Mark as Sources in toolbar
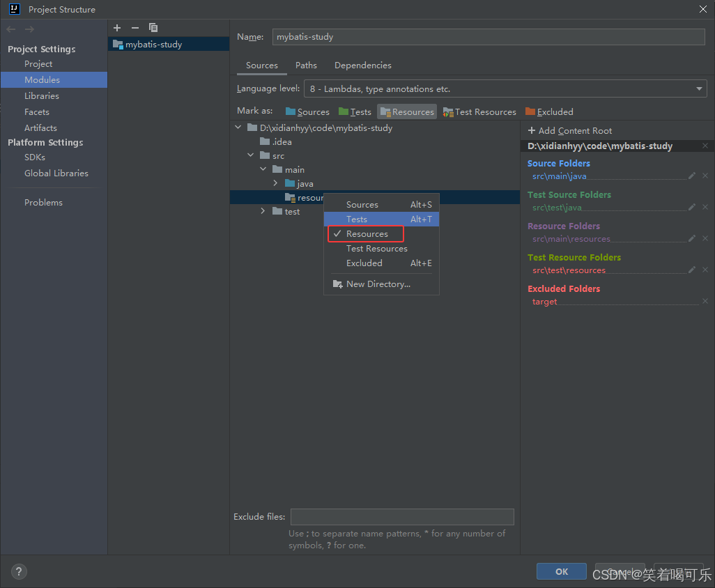This screenshot has height=588, width=715. click(307, 111)
